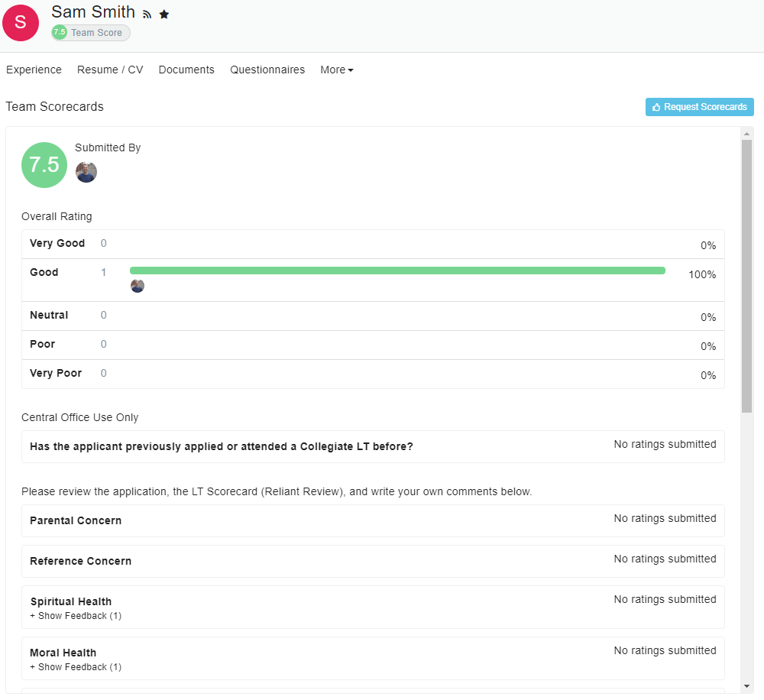Select the Reference Concern row
Viewport: 764px width, 700px height.
(x=80, y=562)
